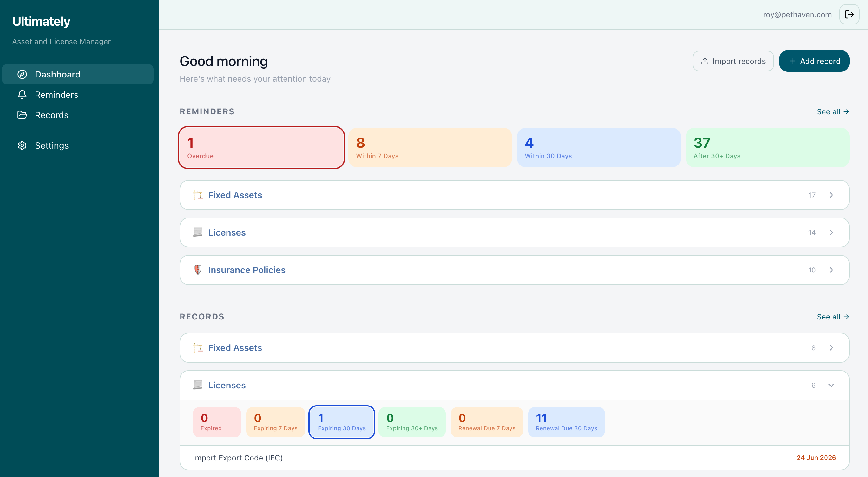
Task: Click the 24 Jun 2026 expiry date
Action: point(816,458)
